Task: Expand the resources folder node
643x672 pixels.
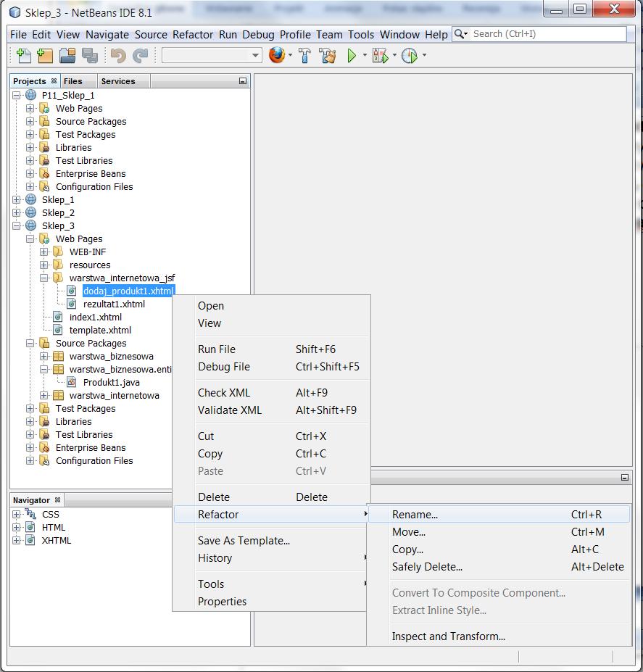Action: [x=43, y=265]
